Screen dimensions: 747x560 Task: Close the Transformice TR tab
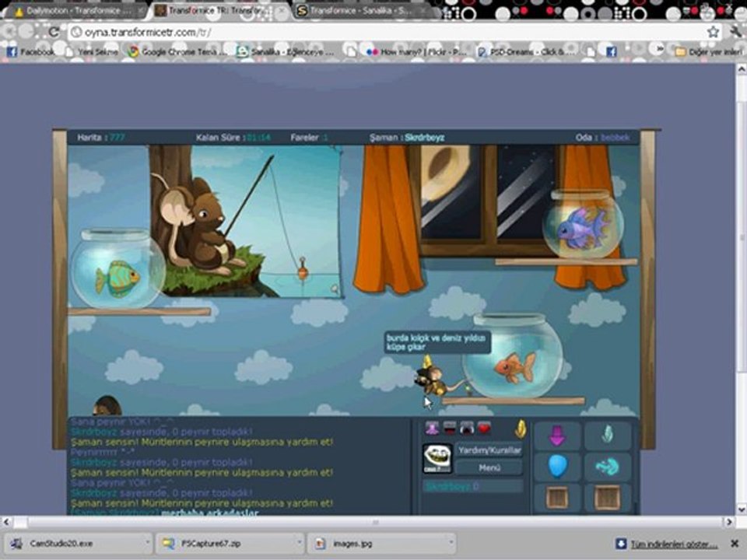pyautogui.click(x=282, y=10)
